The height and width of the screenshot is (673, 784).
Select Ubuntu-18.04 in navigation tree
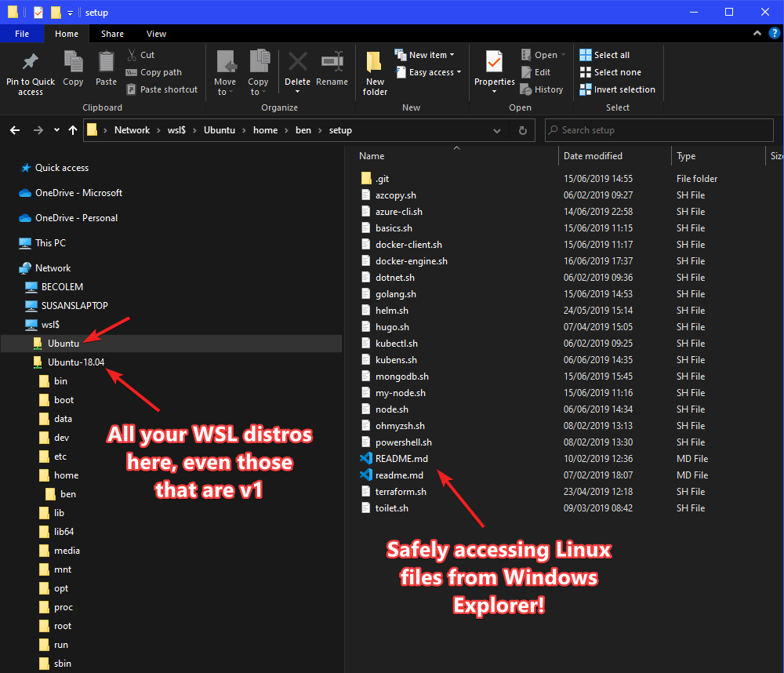tap(75, 362)
